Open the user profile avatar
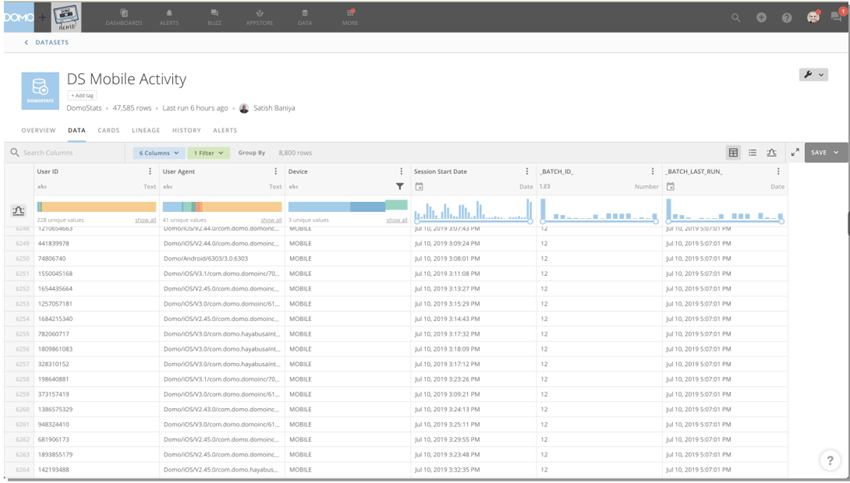The width and height of the screenshot is (850, 483). 813,17
